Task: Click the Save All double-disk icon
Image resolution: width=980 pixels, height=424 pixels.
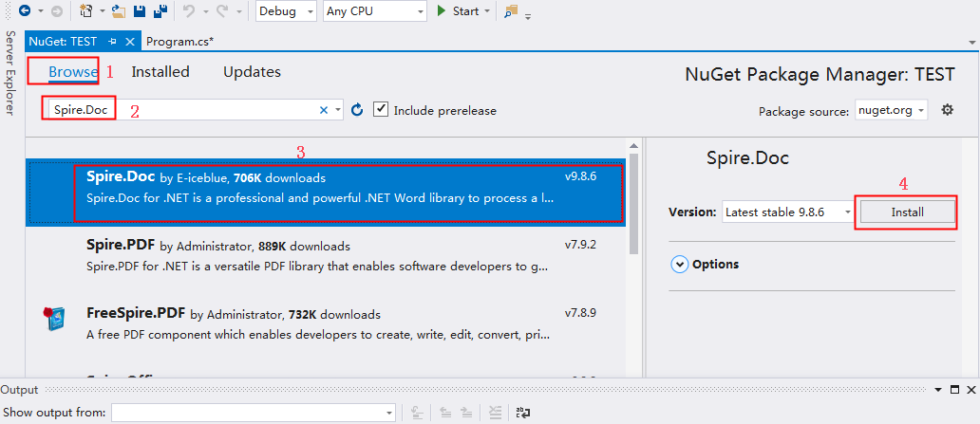Action: point(160,10)
